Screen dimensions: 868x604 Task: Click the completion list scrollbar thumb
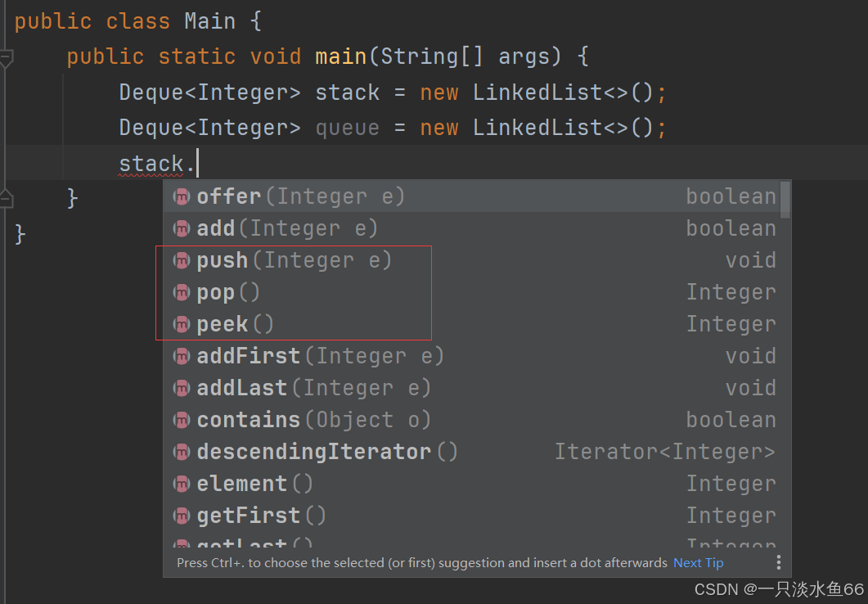pyautogui.click(x=785, y=200)
